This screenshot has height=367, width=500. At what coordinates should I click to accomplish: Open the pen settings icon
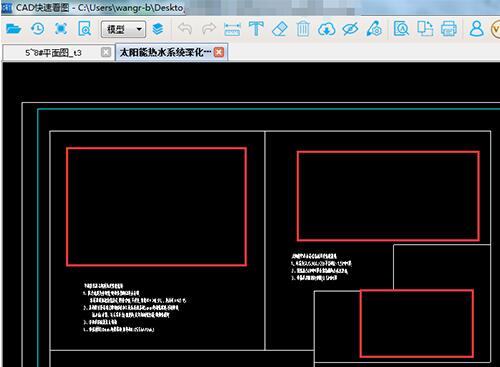pyautogui.click(x=374, y=29)
